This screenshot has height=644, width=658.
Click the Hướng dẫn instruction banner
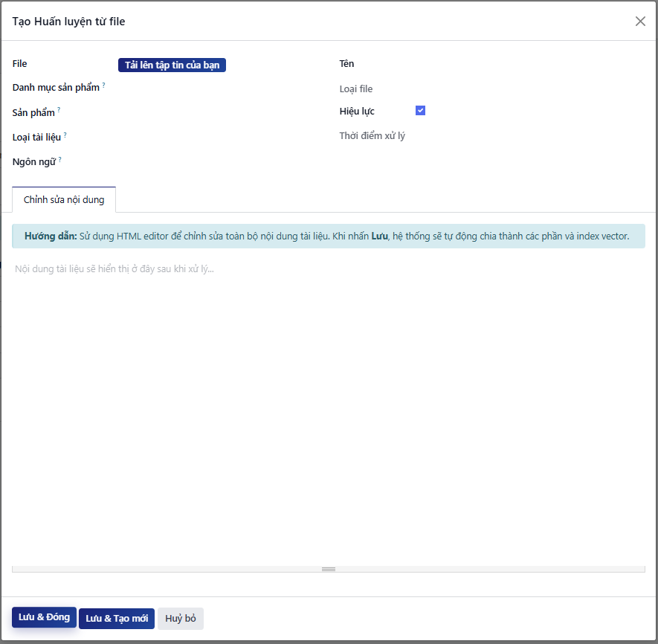(x=327, y=236)
